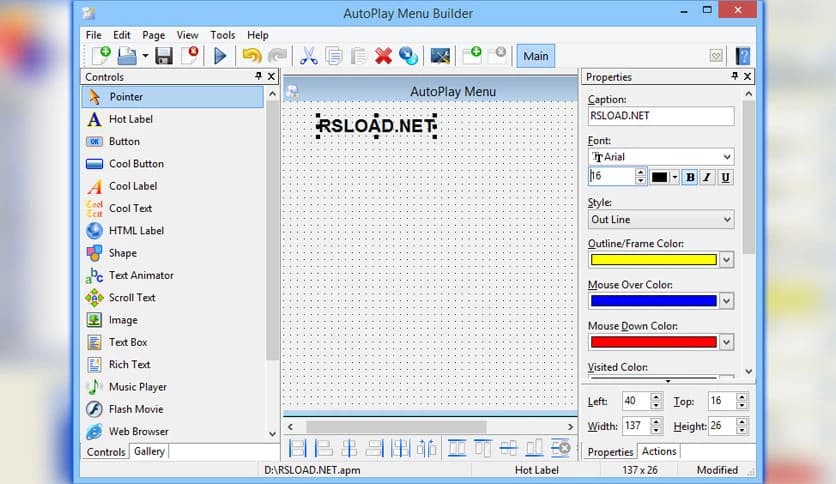Image resolution: width=836 pixels, height=484 pixels.
Task: Cut selection using the scissors icon
Action: coord(308,55)
